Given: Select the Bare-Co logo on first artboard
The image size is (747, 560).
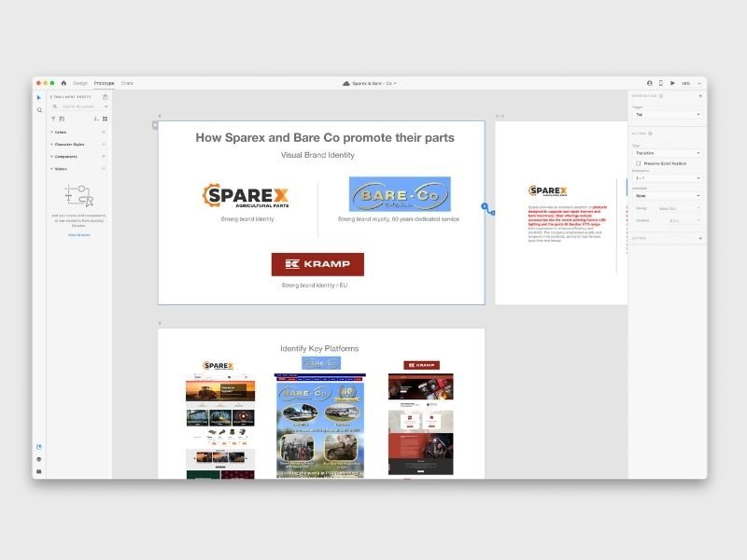Looking at the screenshot, I should pos(400,194).
